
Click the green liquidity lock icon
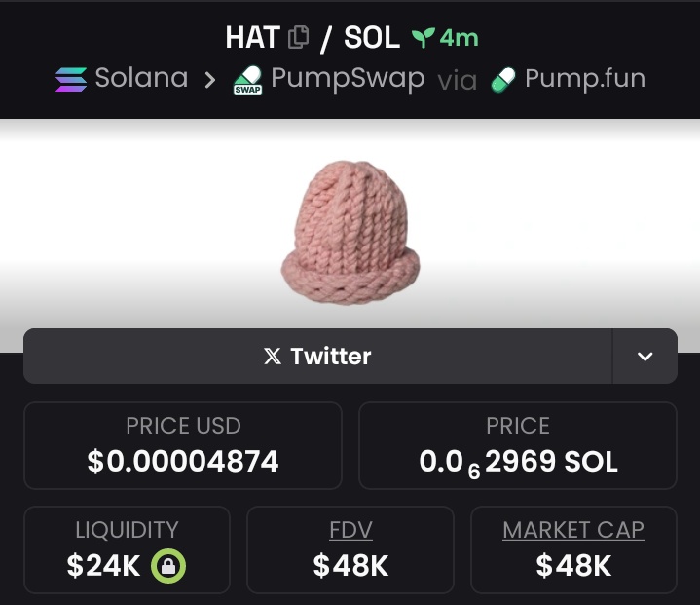point(168,566)
